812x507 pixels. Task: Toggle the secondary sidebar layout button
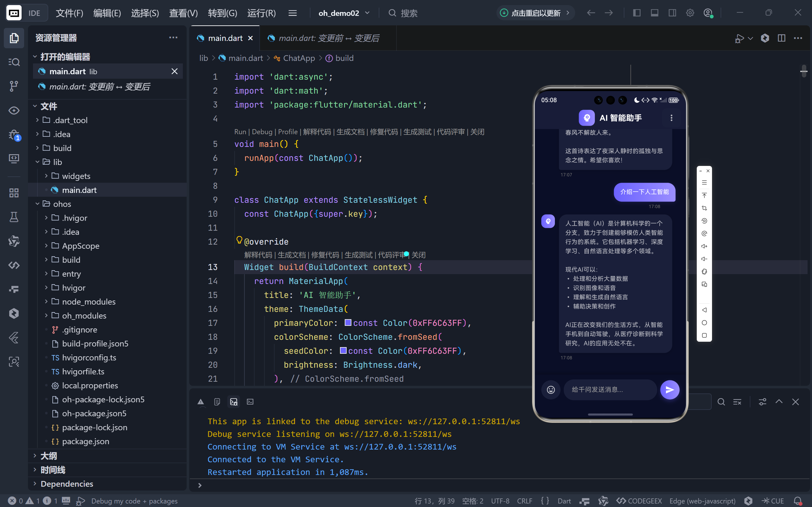coord(672,13)
